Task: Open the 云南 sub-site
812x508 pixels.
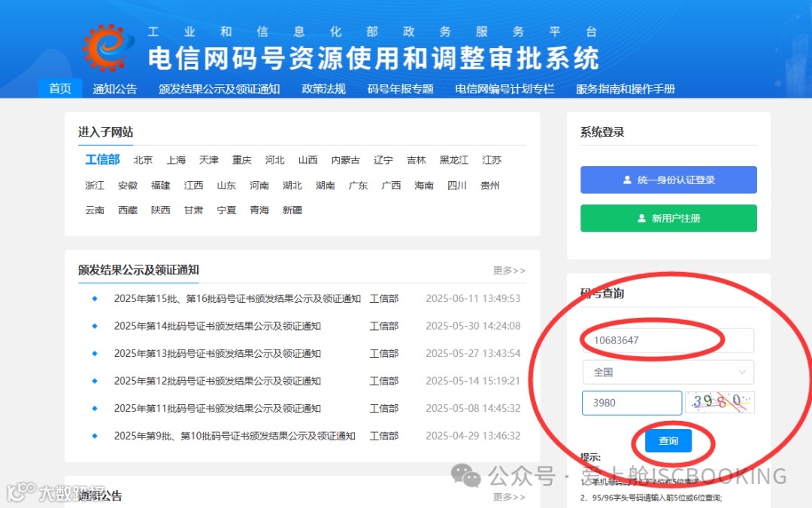Action: (95, 210)
